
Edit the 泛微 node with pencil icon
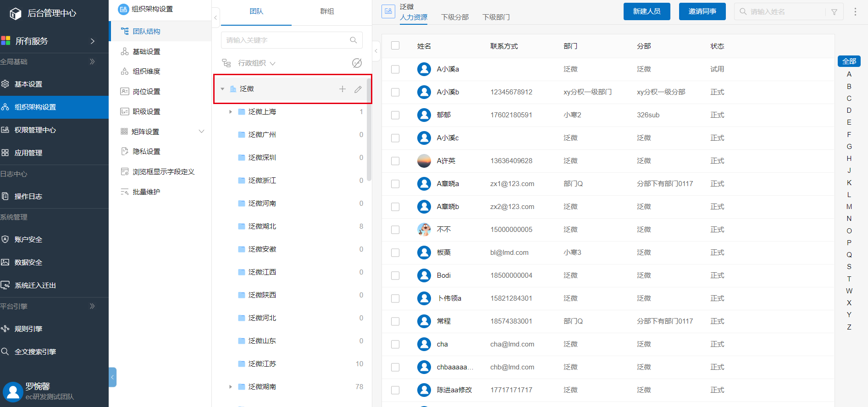[358, 89]
